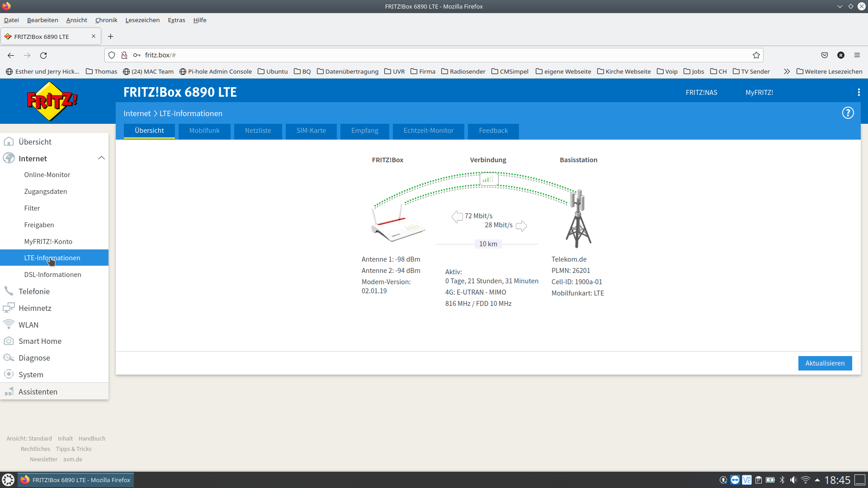Open the Echtzeit-Monitor tab
This screenshot has height=488, width=868.
coord(429,131)
